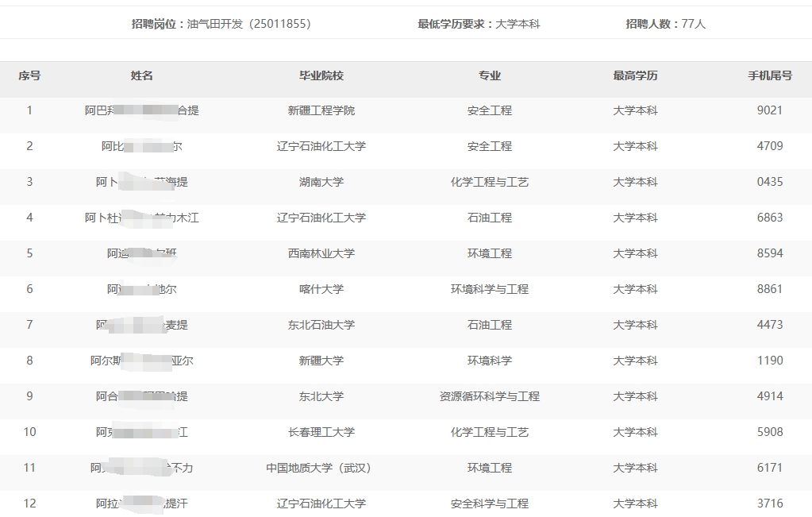Screen dimensions: 812x517
Task: Click the 专业 column header
Action: click(x=490, y=76)
